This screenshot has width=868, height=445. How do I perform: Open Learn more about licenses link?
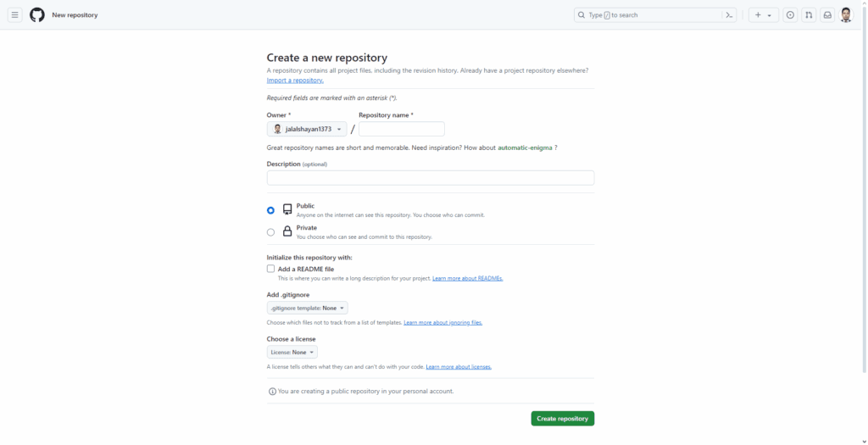pyautogui.click(x=459, y=367)
